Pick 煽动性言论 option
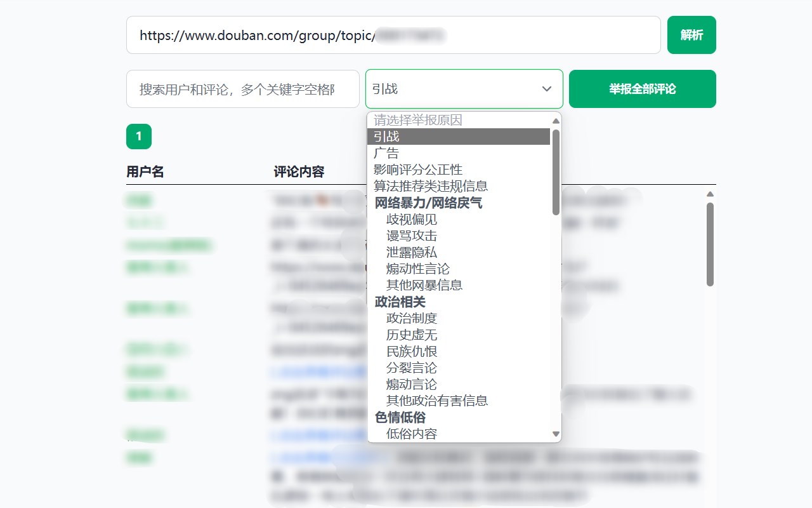This screenshot has width=812, height=508. pyautogui.click(x=459, y=269)
